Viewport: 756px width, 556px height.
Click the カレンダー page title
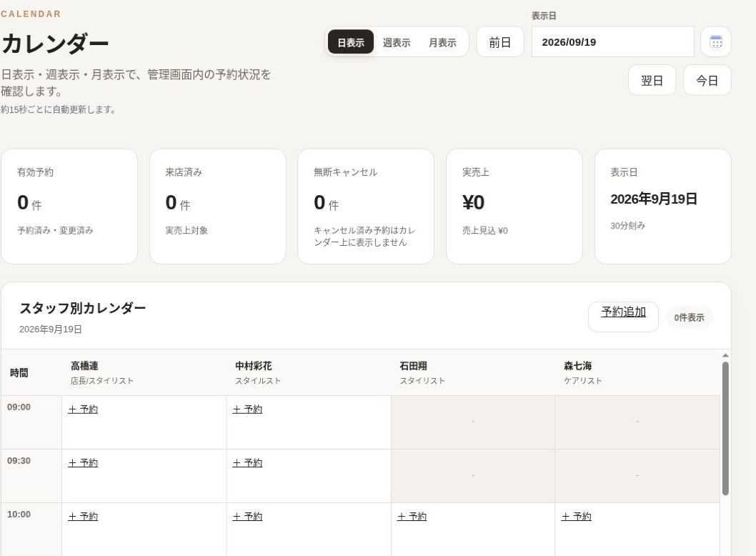pyautogui.click(x=54, y=44)
